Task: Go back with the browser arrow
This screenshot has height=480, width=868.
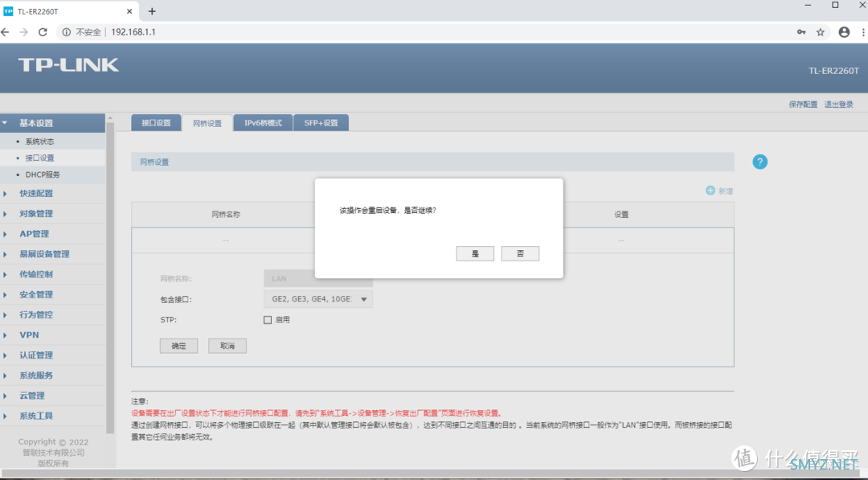Action: point(5,32)
